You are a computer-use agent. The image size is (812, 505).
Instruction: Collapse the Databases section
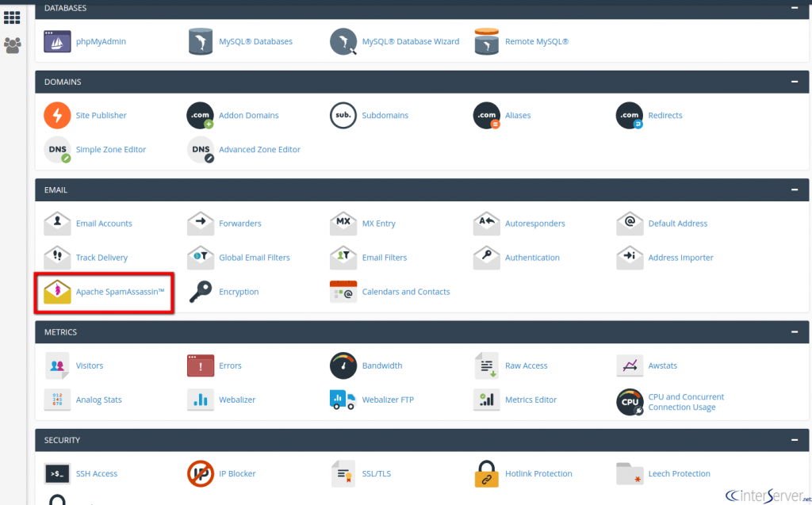[x=794, y=8]
